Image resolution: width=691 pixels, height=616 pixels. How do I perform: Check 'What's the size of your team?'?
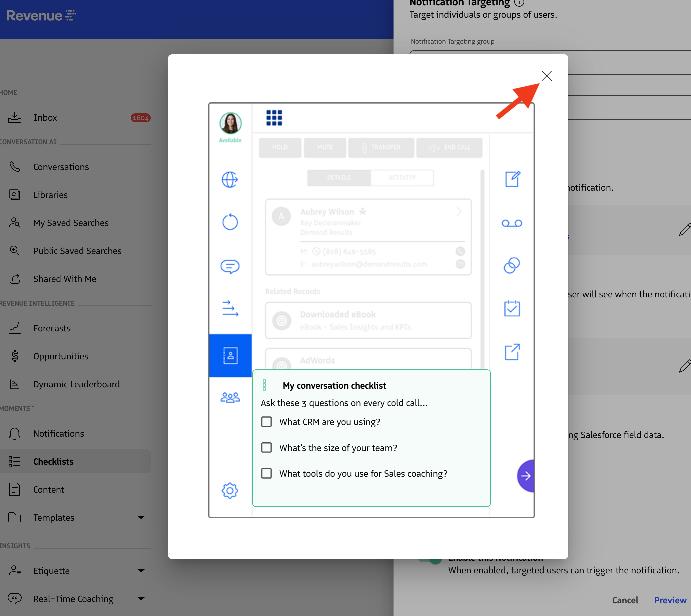(266, 447)
